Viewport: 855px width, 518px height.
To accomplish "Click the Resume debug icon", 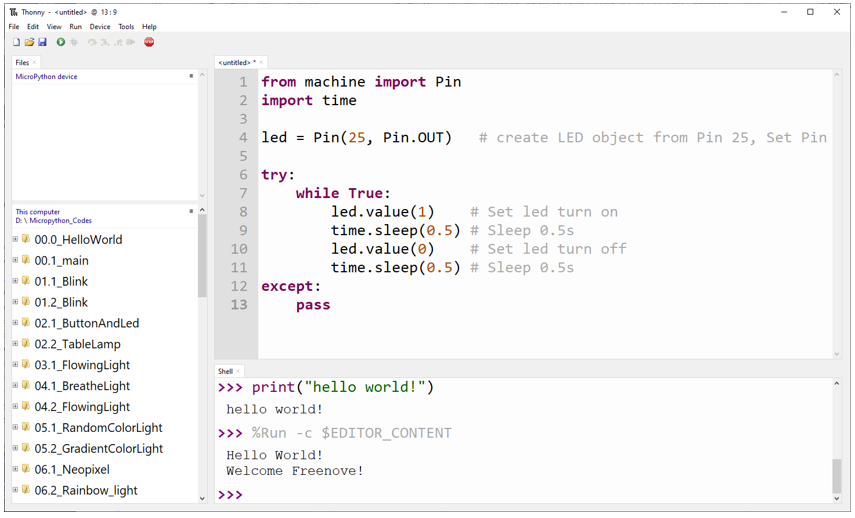I will [x=131, y=42].
